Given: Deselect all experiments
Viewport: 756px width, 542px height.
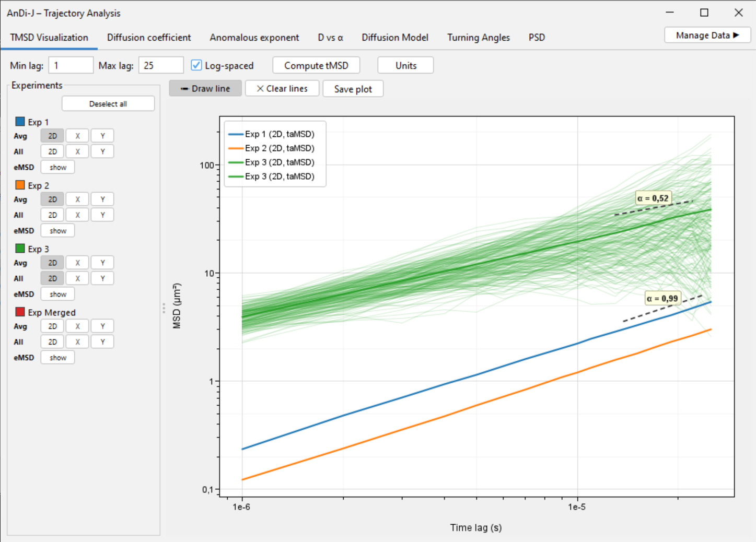Looking at the screenshot, I should (x=108, y=103).
